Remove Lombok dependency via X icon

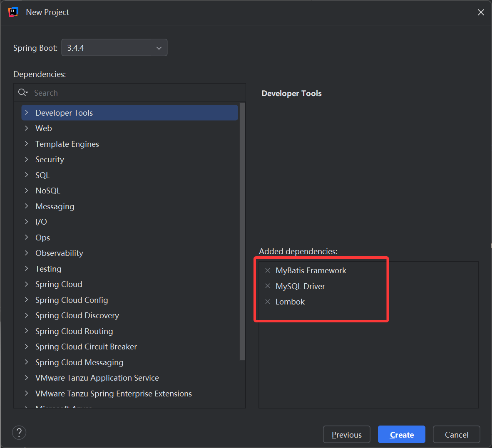268,302
